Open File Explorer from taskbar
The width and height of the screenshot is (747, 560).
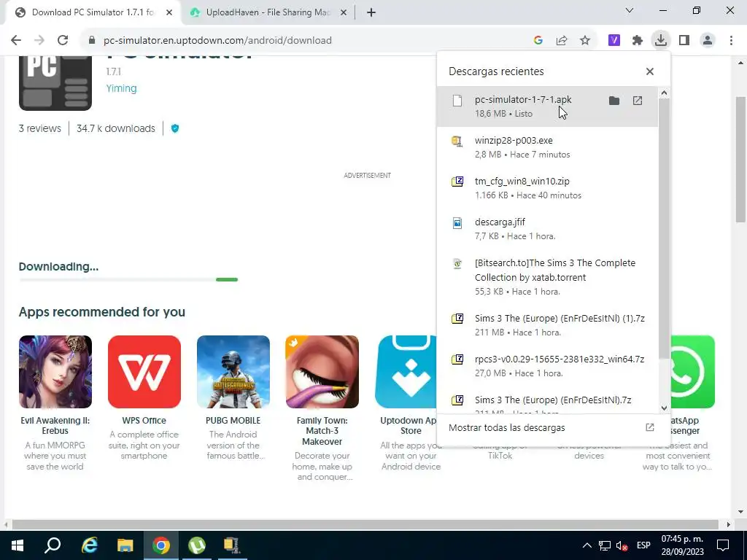point(125,545)
